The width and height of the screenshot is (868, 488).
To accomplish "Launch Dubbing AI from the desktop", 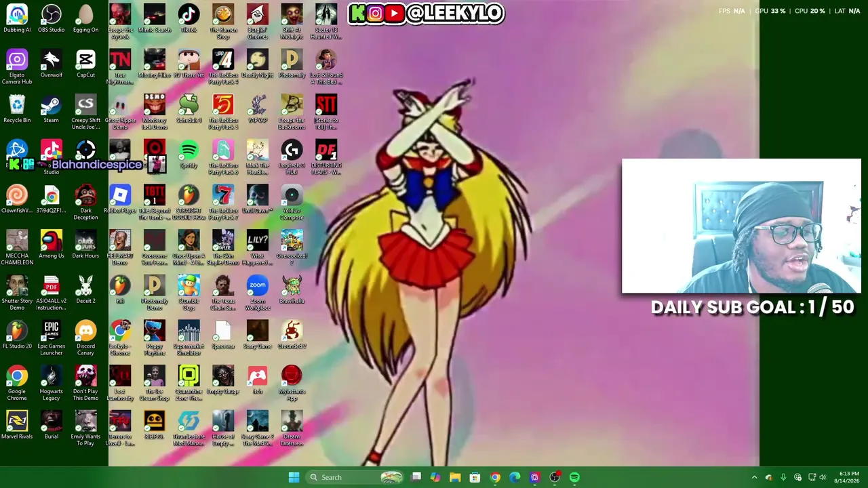I will (x=17, y=18).
